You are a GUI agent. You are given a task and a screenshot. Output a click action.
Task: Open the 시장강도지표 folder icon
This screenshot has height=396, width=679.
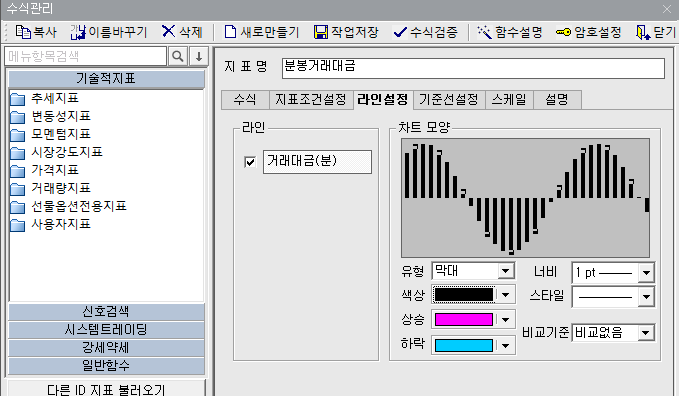(18, 153)
